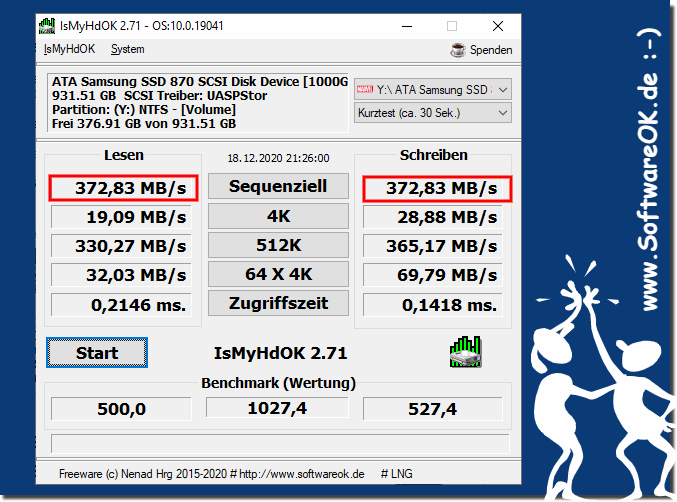Click the 28,88 MB/s 4K write value
The width and height of the screenshot is (677, 502).
point(433,217)
